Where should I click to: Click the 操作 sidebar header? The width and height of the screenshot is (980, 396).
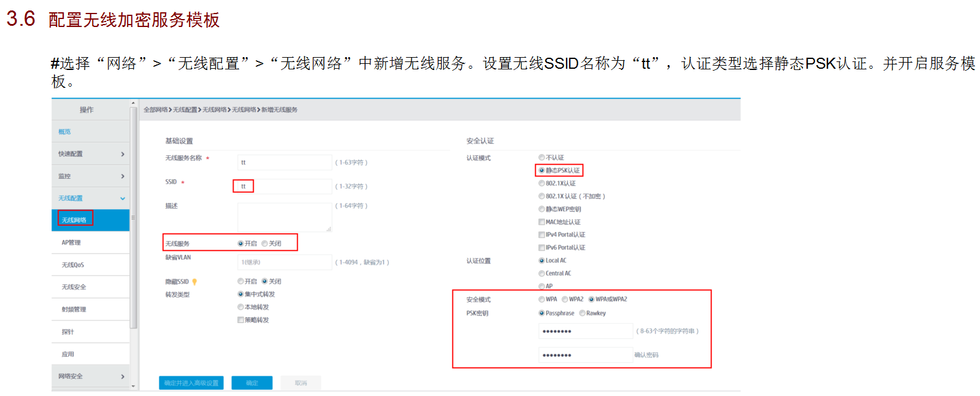point(86,110)
